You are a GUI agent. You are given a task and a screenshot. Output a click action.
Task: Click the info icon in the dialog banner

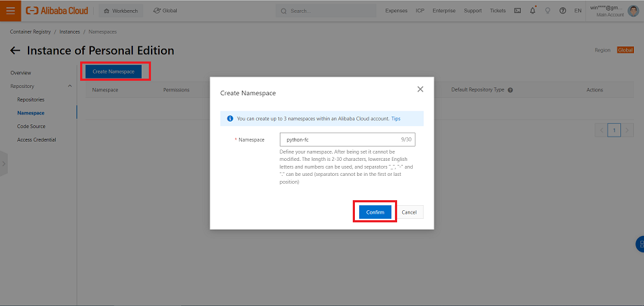(230, 119)
